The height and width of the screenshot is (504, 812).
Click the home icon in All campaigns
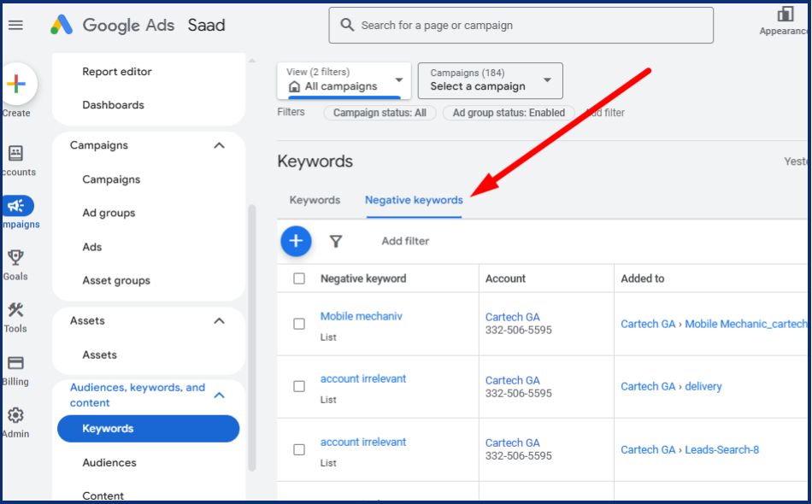[x=294, y=86]
